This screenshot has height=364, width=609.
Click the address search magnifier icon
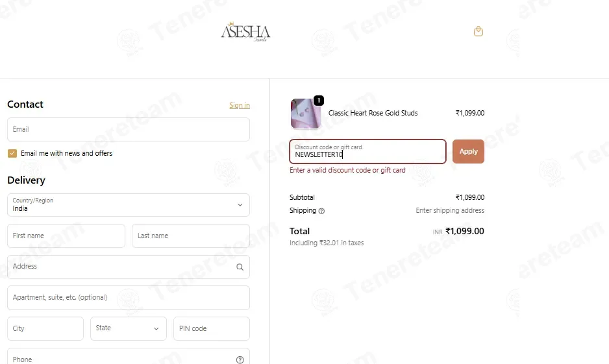pyautogui.click(x=240, y=267)
